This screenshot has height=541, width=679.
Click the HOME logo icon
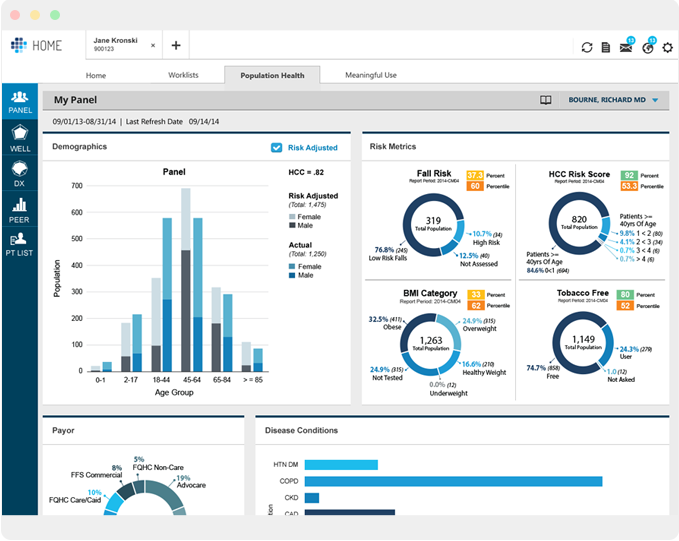[x=19, y=45]
